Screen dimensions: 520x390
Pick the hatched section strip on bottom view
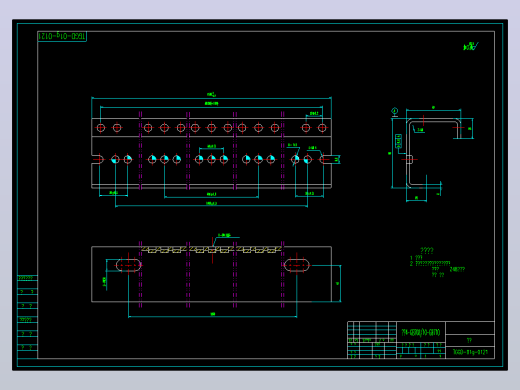[211, 249]
